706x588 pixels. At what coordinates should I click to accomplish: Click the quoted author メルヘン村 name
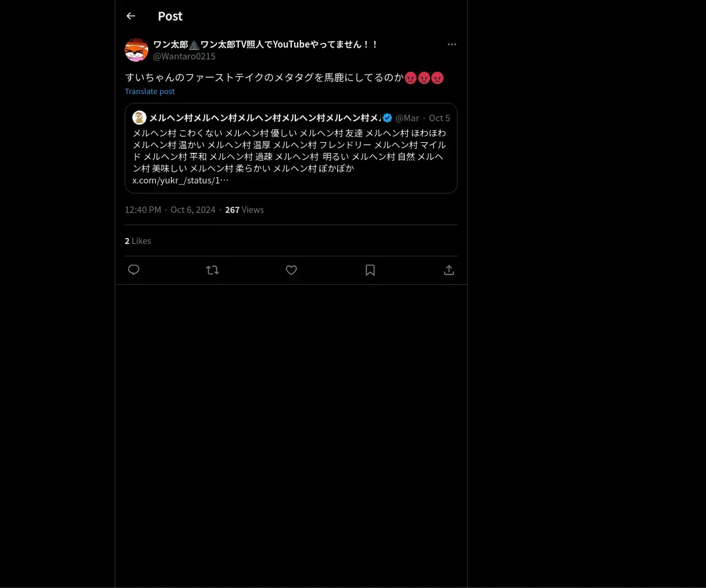click(x=265, y=118)
